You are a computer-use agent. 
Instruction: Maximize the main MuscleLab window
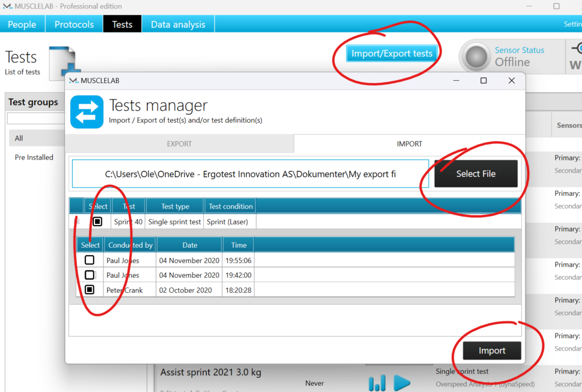[556, 6]
